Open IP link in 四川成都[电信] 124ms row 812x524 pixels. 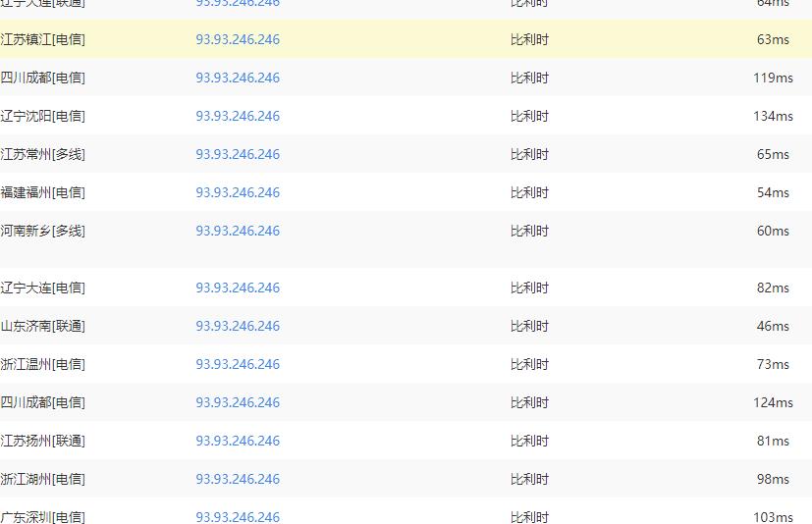tap(238, 403)
